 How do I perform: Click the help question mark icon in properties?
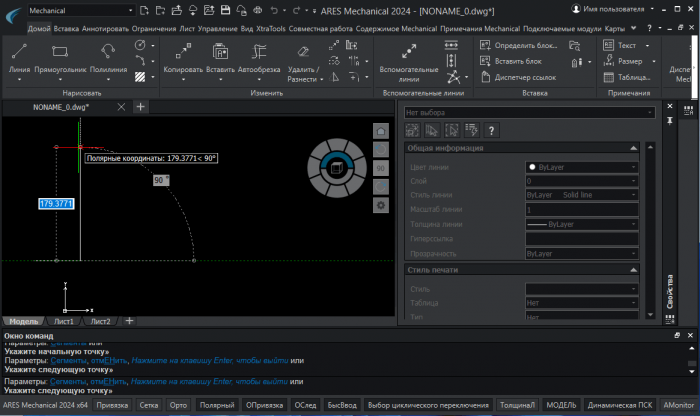pos(492,130)
